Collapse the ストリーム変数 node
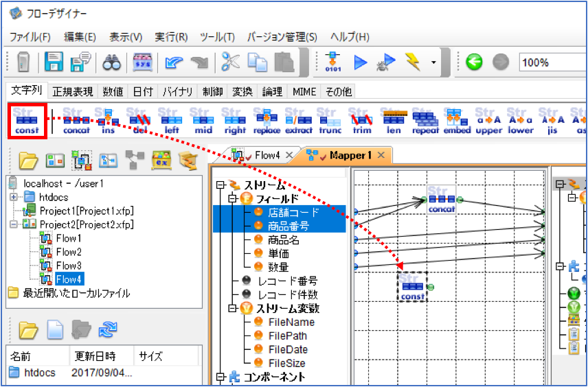 (232, 308)
